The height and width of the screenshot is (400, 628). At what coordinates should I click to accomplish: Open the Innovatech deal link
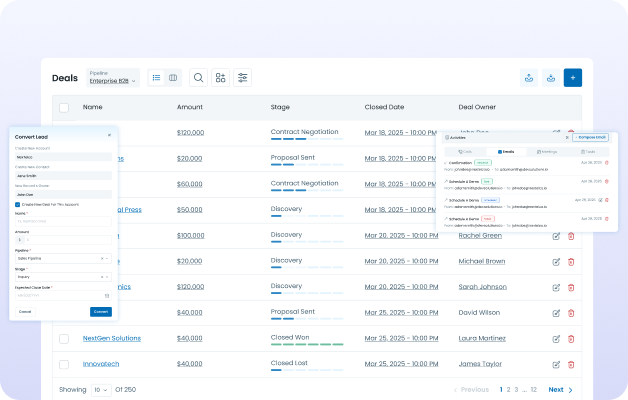coord(102,365)
